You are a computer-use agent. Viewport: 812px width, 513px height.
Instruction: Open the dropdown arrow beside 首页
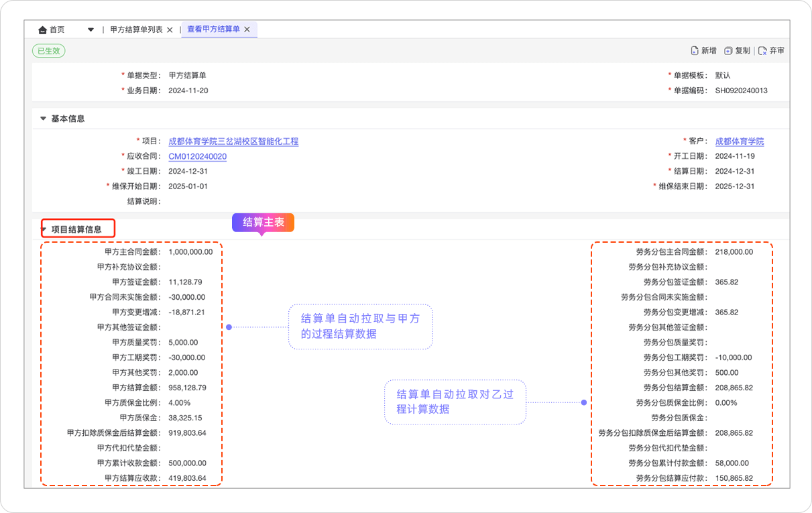tap(91, 30)
